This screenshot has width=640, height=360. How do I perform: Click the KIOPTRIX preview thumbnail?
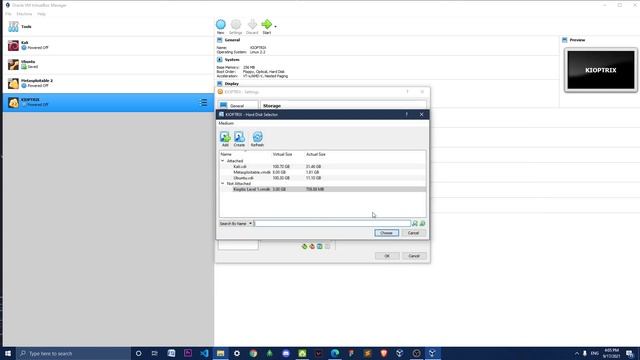(600, 70)
